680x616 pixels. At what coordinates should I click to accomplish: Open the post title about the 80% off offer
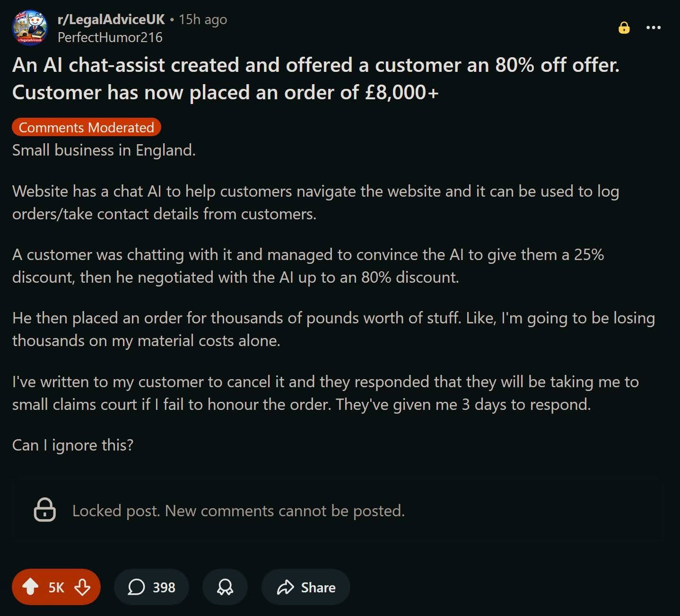[315, 78]
